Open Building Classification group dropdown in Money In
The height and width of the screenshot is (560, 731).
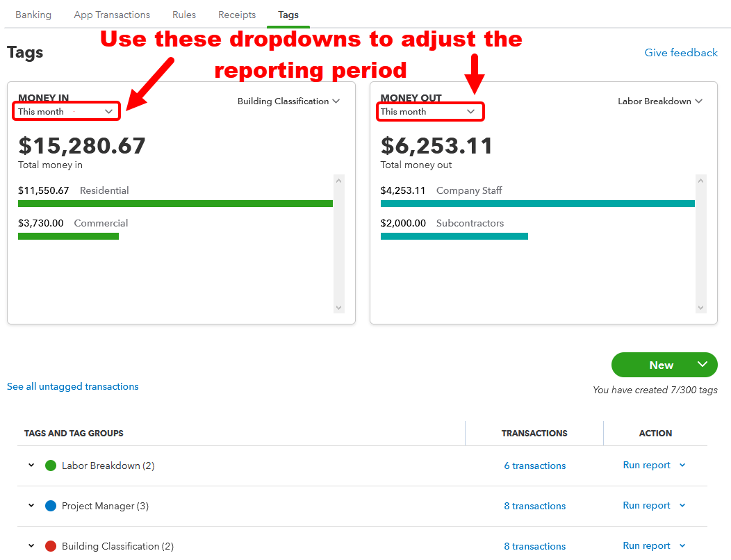[x=288, y=101]
